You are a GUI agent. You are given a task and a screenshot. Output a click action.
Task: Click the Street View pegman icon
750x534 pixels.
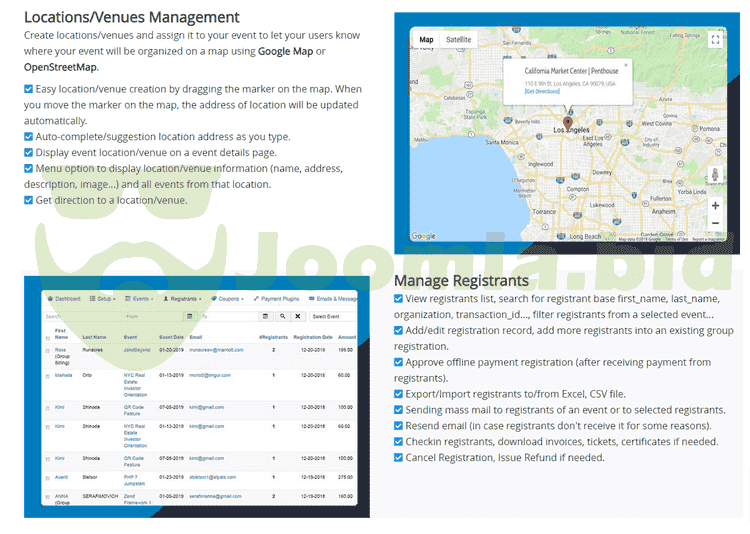coord(714,176)
